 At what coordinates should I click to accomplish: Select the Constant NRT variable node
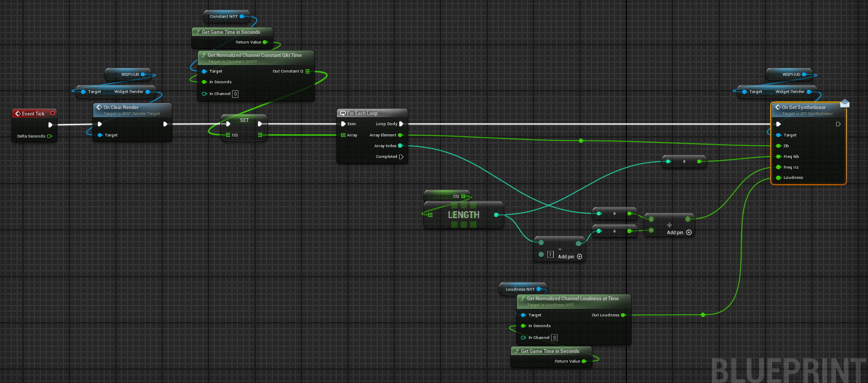[x=227, y=17]
